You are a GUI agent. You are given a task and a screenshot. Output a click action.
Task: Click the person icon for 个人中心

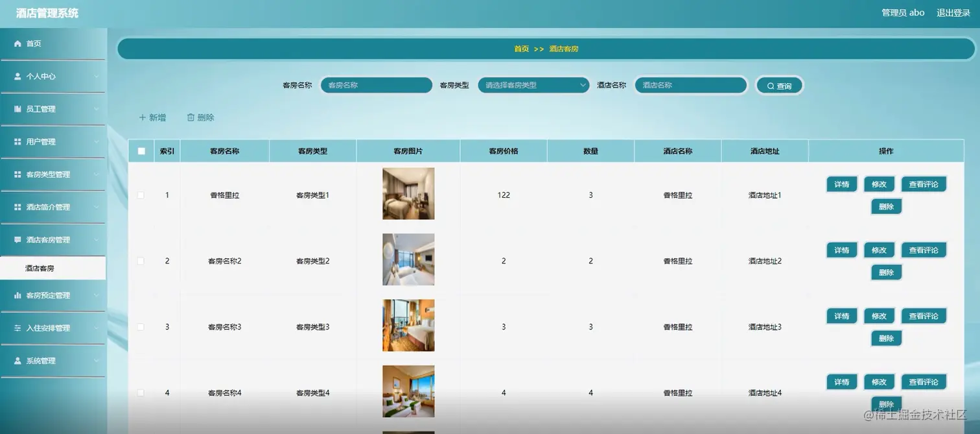pos(17,76)
